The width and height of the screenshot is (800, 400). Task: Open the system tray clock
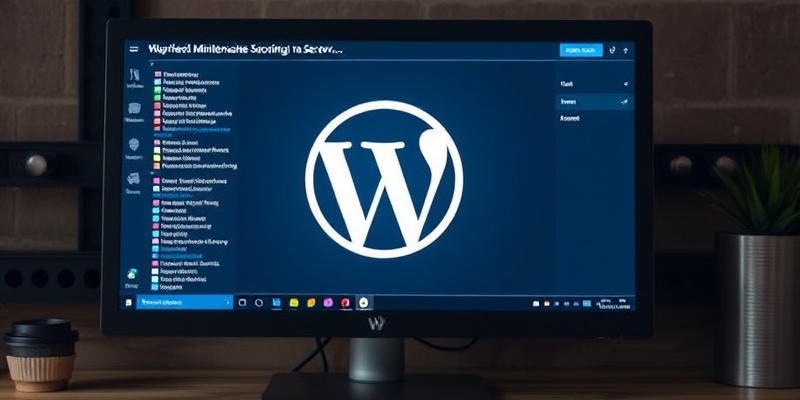tap(614, 304)
